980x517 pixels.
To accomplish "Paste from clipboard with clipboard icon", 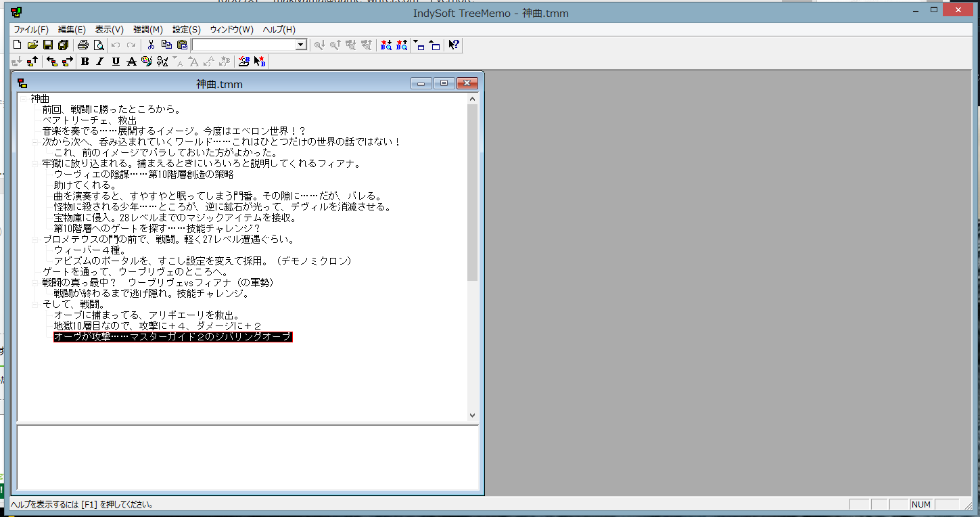I will (182, 45).
